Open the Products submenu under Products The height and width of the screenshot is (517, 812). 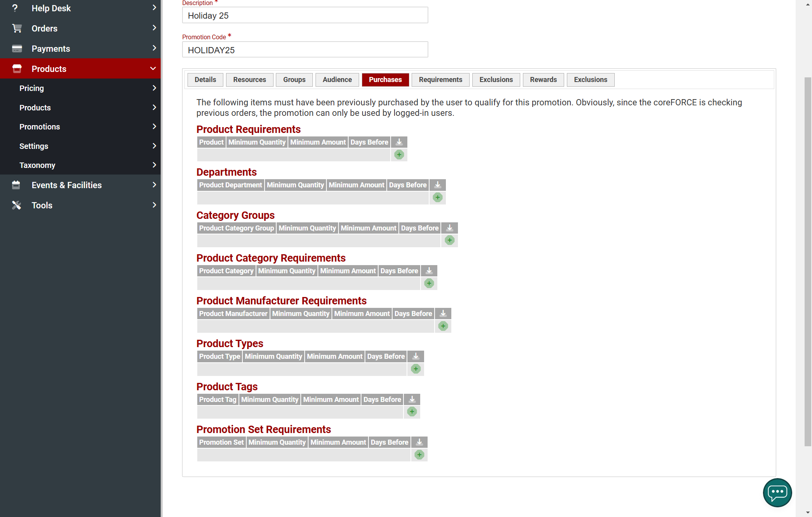pos(80,108)
